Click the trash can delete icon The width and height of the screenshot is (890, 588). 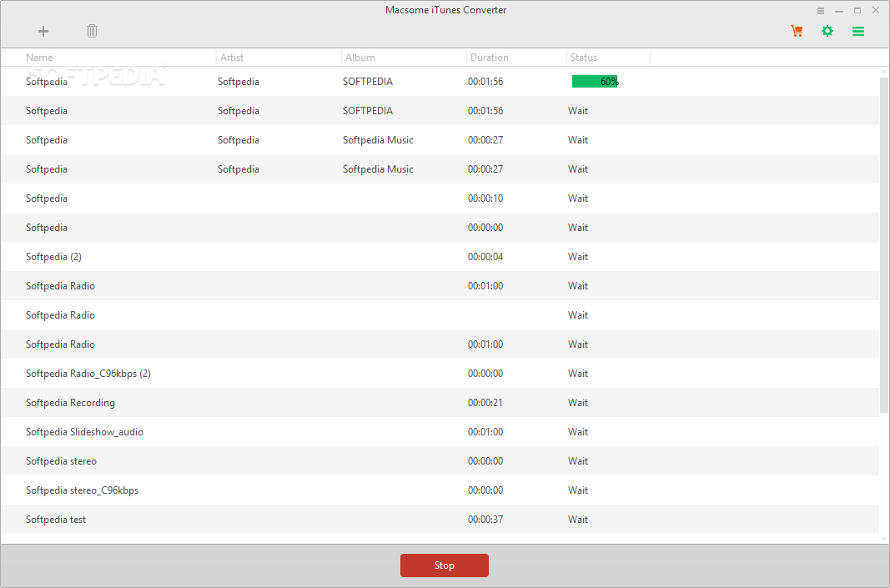(92, 31)
